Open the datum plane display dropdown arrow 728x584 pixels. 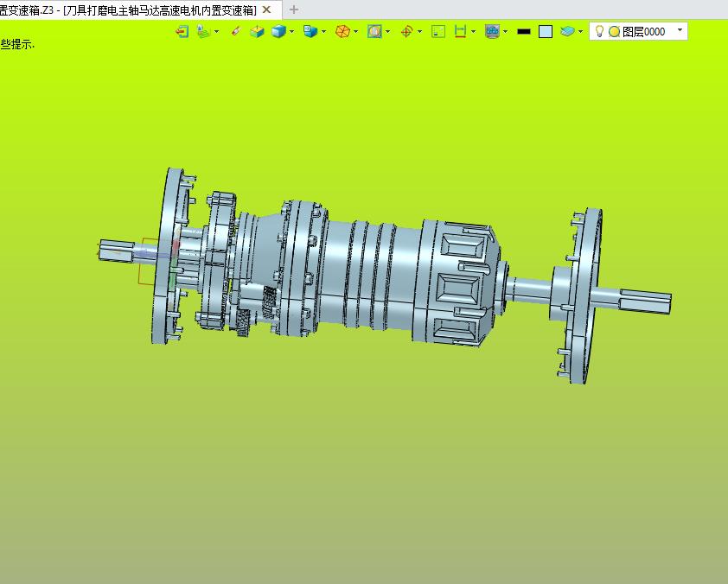[x=216, y=32]
